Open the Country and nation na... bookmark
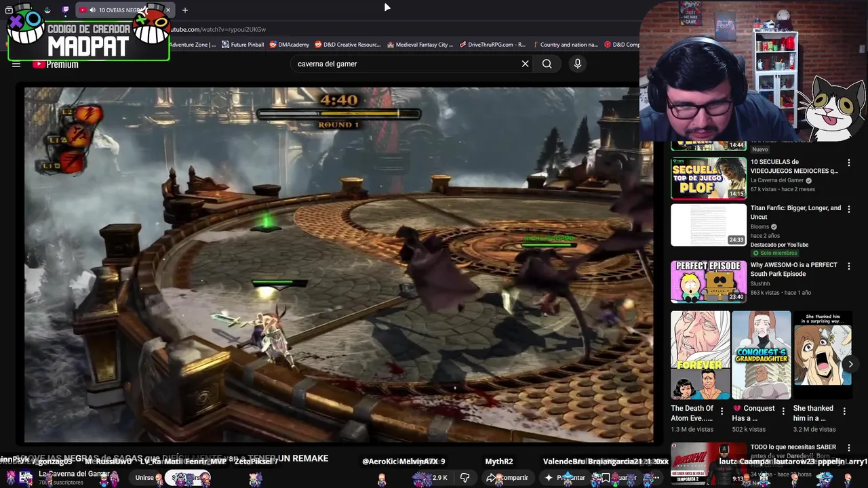The height and width of the screenshot is (488, 868). [x=565, y=45]
